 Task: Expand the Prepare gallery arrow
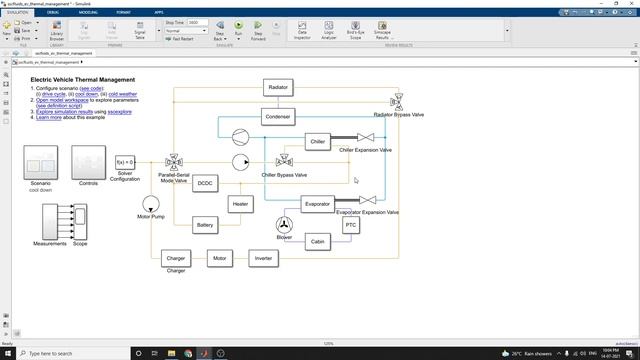(159, 31)
